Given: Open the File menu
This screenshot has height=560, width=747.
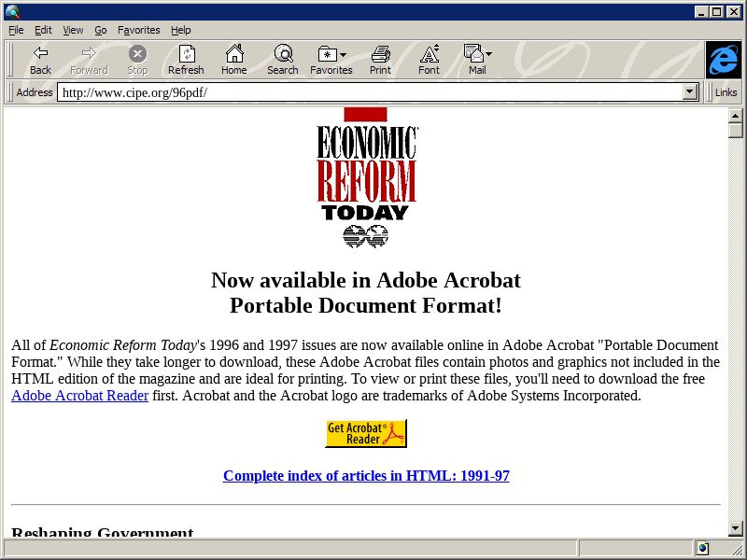Looking at the screenshot, I should click(16, 30).
